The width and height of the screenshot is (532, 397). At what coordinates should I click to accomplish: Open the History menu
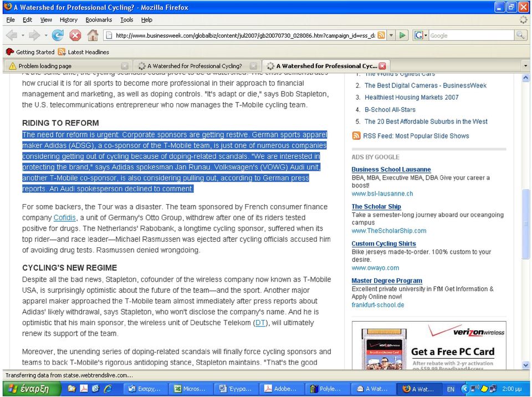point(69,20)
